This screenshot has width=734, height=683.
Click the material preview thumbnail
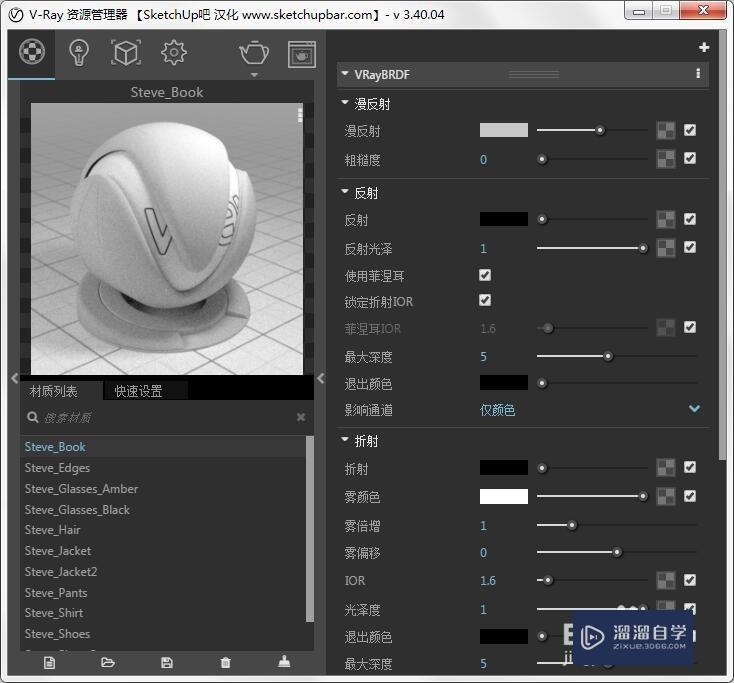click(x=167, y=239)
